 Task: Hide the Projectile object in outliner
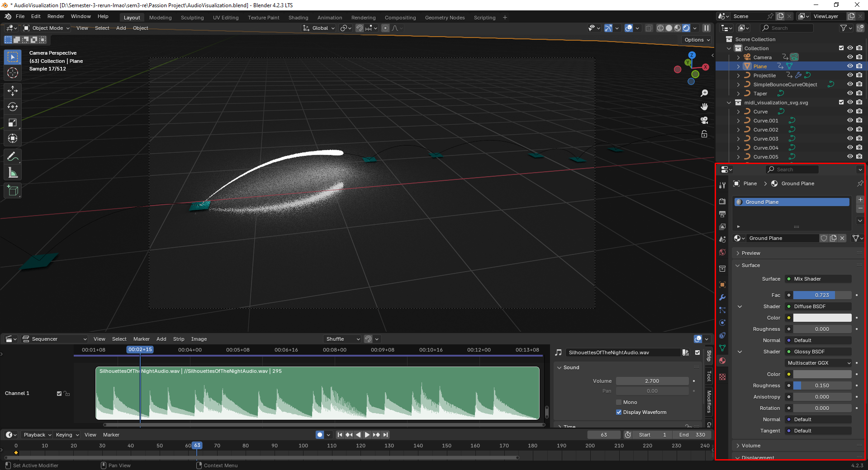pos(850,75)
